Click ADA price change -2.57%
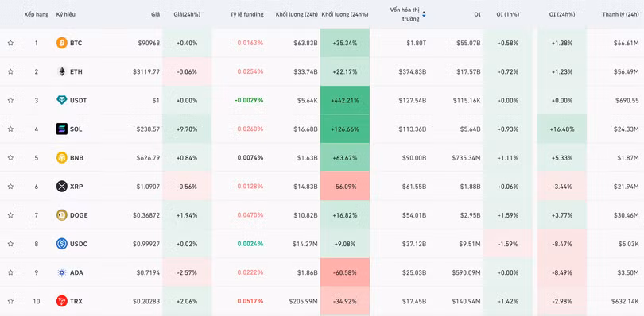 187,272
